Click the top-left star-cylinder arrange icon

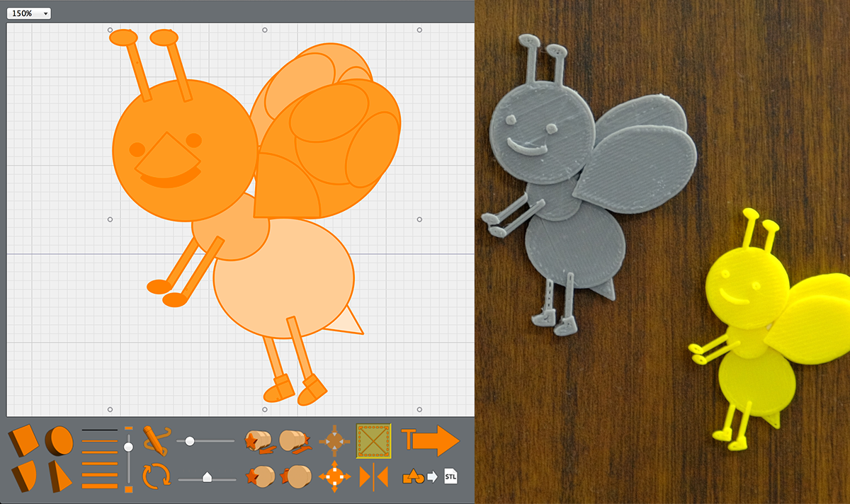(259, 440)
